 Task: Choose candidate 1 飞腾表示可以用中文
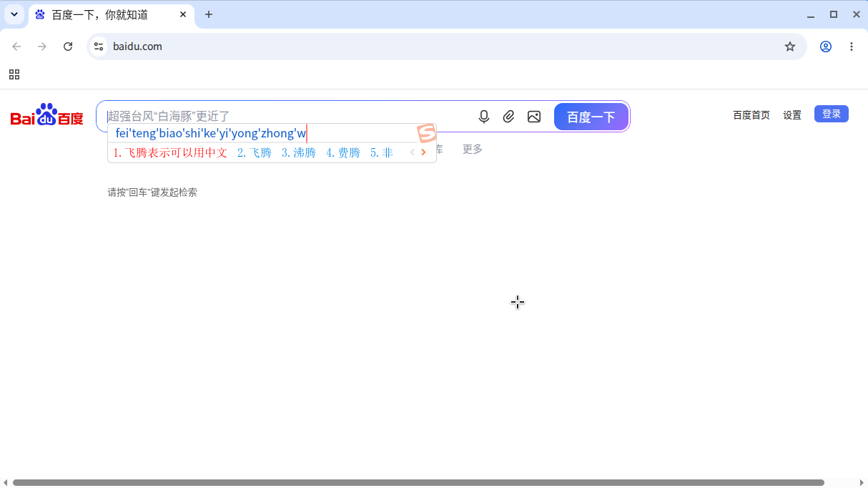170,152
